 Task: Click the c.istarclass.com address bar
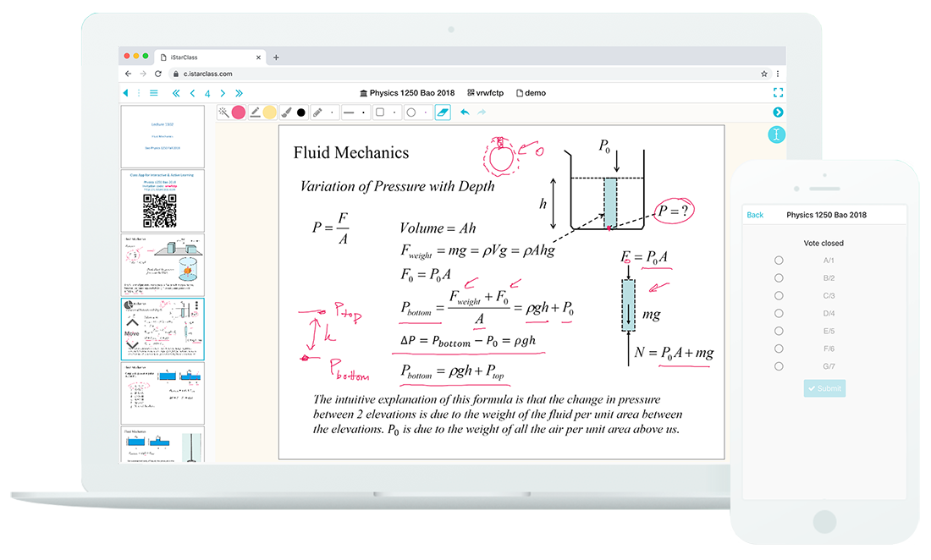463,74
